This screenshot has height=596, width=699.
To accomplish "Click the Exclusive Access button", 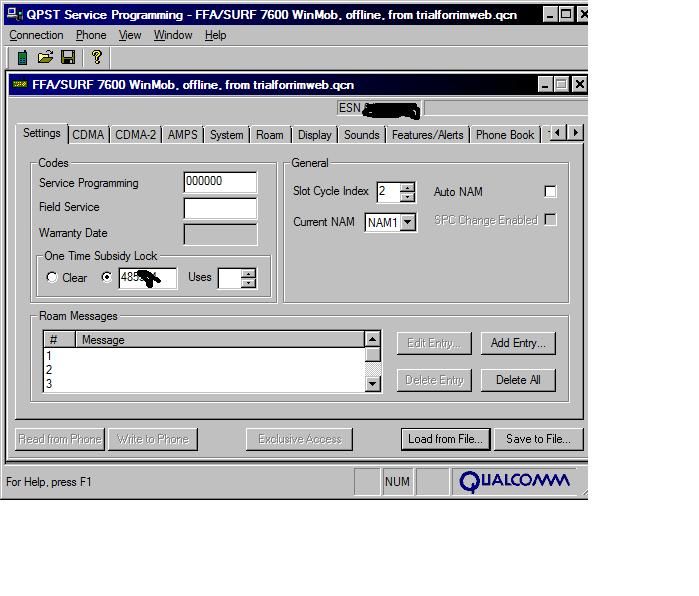I will click(300, 439).
